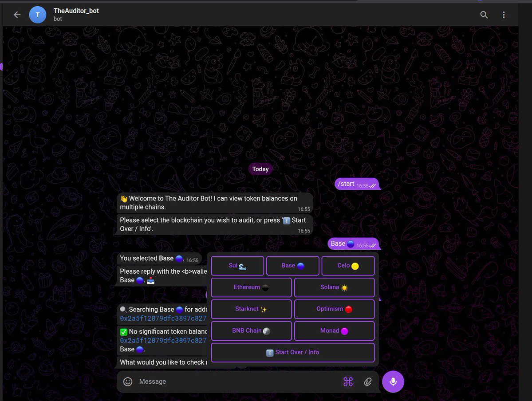Attach a file with paperclip icon
Image resolution: width=532 pixels, height=401 pixels.
pos(368,381)
